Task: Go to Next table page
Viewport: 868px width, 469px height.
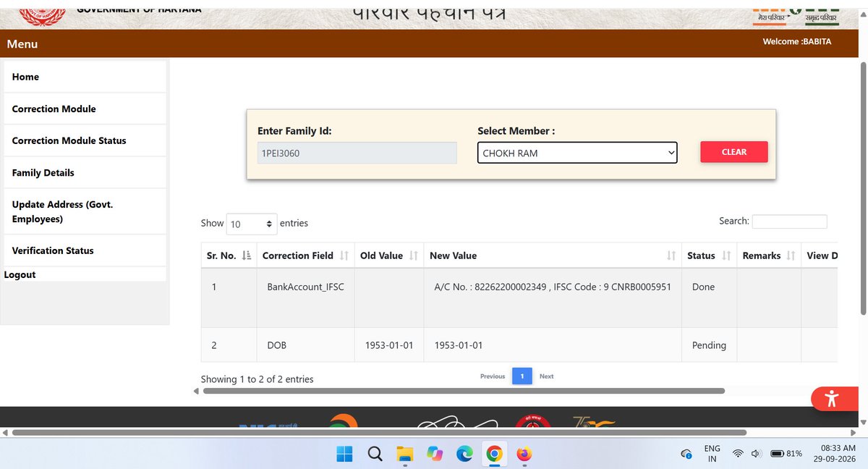Action: click(x=547, y=376)
